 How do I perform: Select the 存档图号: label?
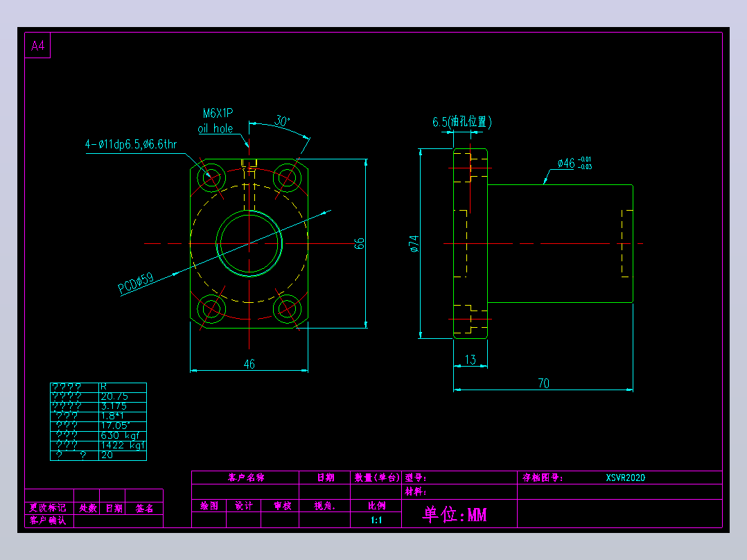(x=543, y=478)
